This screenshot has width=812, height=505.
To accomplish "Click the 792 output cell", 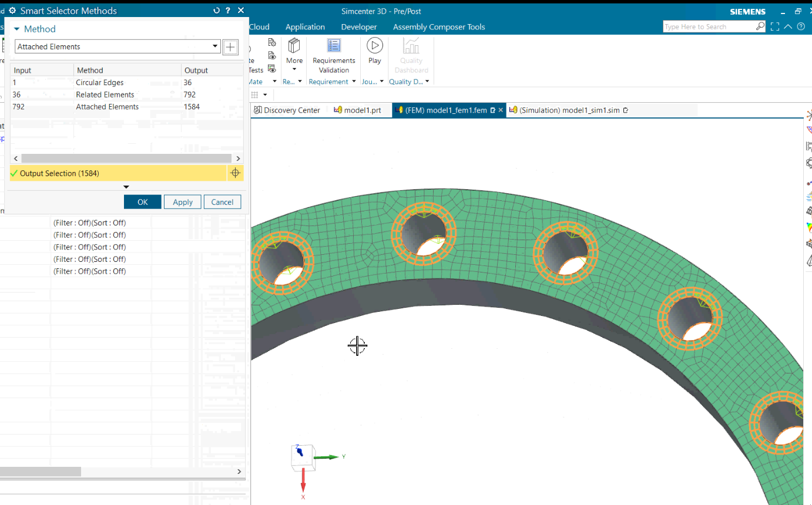I will [x=190, y=95].
